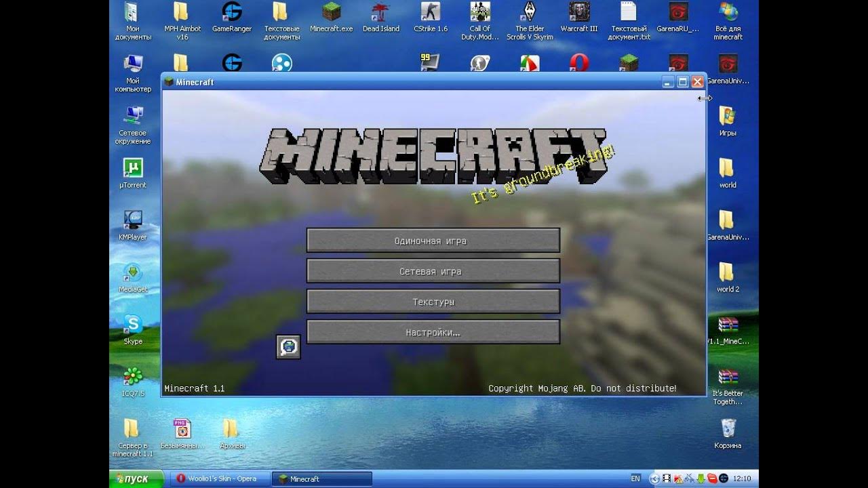Launch µTorrent from the desktop
Image resolution: width=868 pixels, height=488 pixels.
[x=133, y=174]
